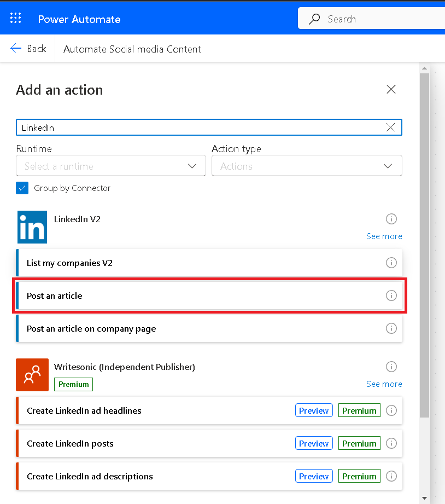Click the LinkedIn V2 connector logo
Screen dimensions: 445x504
click(32, 227)
